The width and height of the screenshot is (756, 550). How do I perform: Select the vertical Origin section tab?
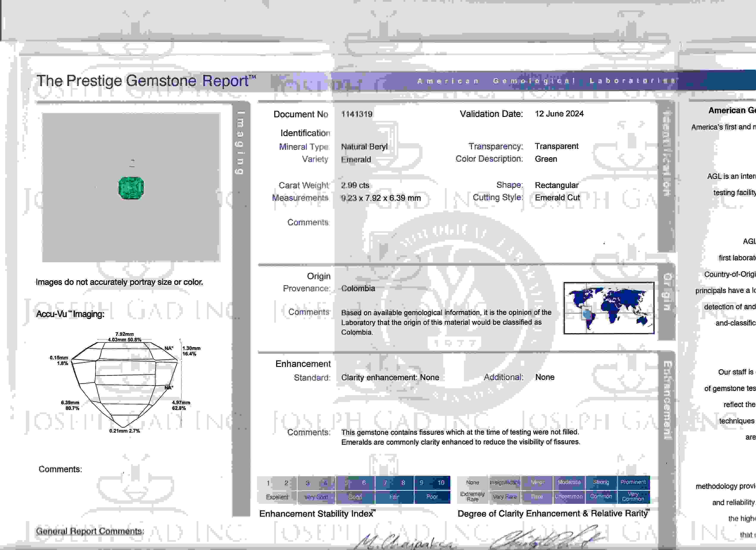point(667,292)
